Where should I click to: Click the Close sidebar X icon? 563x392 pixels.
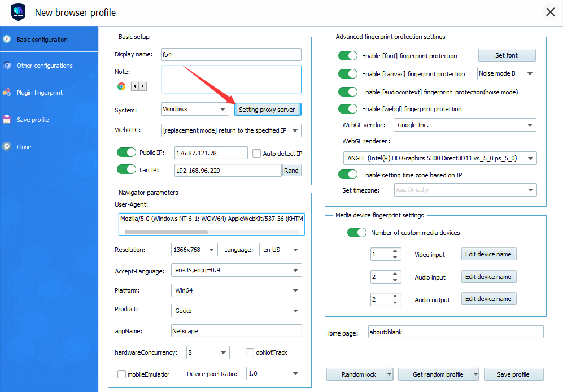point(7,147)
